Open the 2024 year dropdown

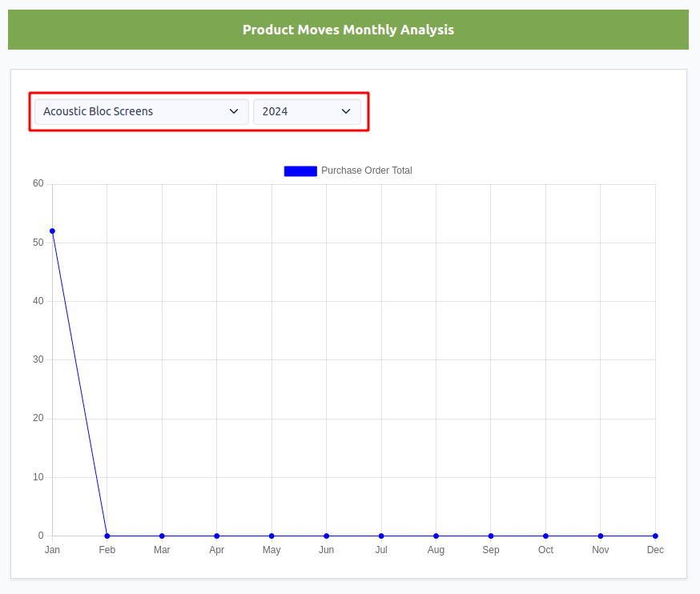pos(307,111)
